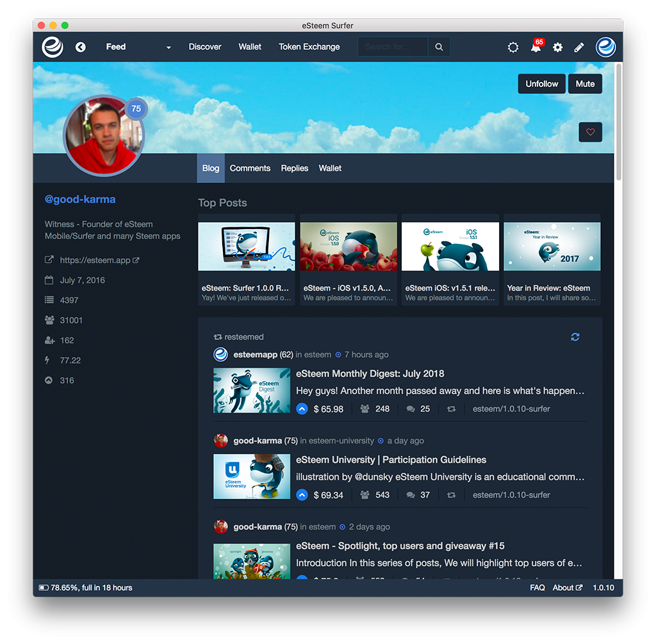This screenshot has width=656, height=644.
Task: Click good-karma avatar on the Spotlight post
Action: tap(220, 527)
